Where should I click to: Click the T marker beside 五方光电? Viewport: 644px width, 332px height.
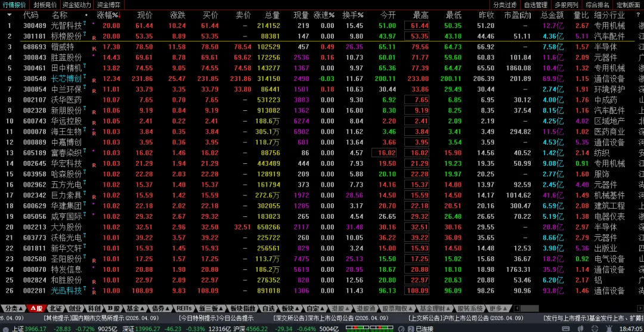pyautogui.click(x=85, y=183)
